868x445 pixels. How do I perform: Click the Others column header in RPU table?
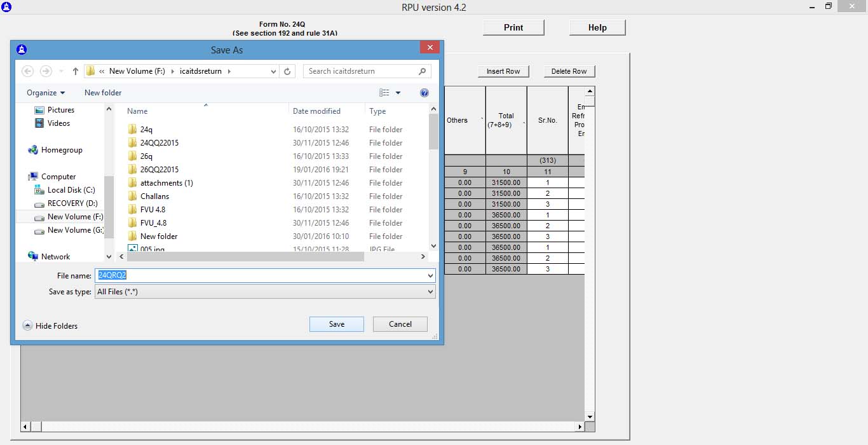click(x=465, y=120)
